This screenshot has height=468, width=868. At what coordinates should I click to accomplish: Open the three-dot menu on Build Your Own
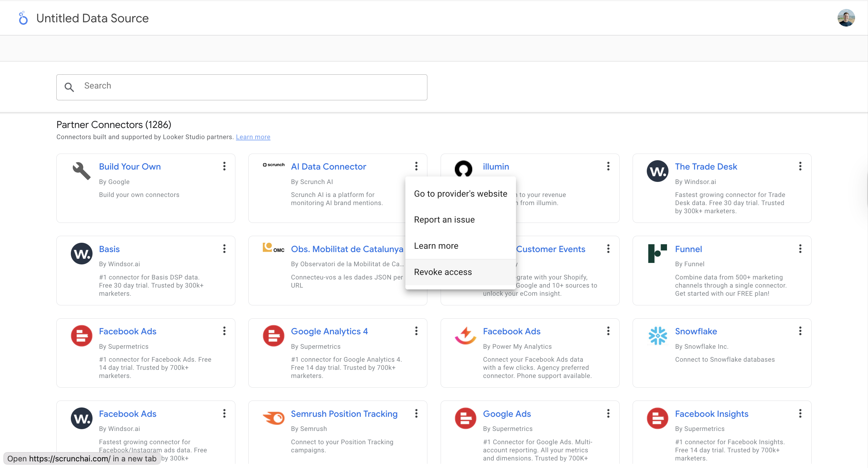(225, 166)
